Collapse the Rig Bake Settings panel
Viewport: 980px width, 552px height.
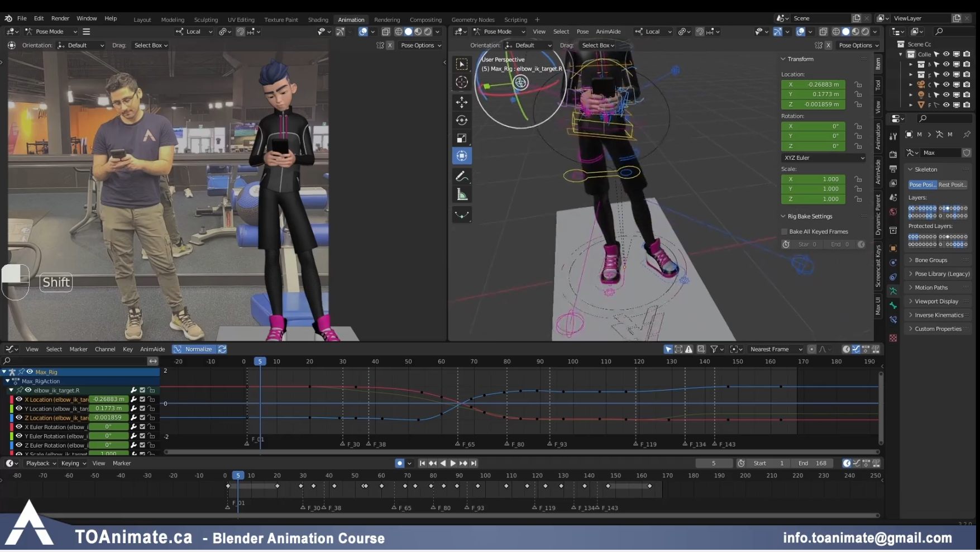pyautogui.click(x=783, y=217)
